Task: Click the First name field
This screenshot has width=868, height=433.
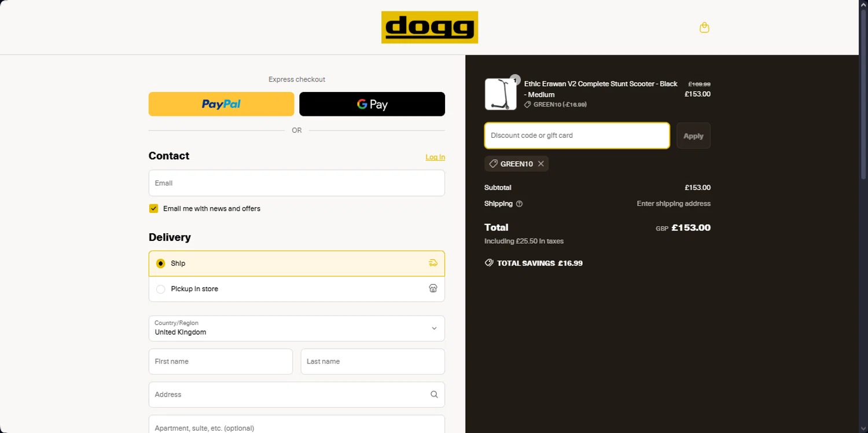Action: (x=220, y=361)
